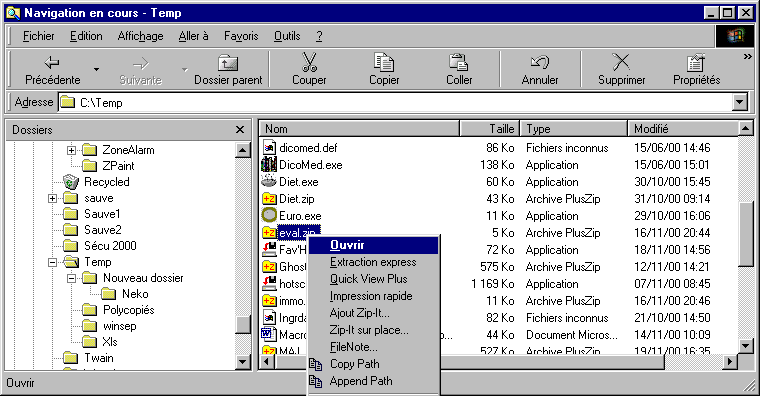Screen dimensions: 760x396
Task: Sort files by the Nom column
Action: click(x=359, y=129)
